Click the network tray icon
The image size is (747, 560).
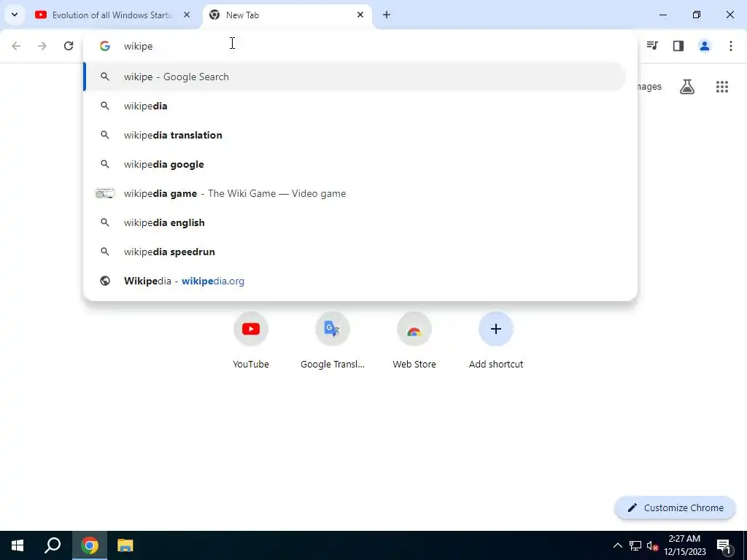[635, 545]
